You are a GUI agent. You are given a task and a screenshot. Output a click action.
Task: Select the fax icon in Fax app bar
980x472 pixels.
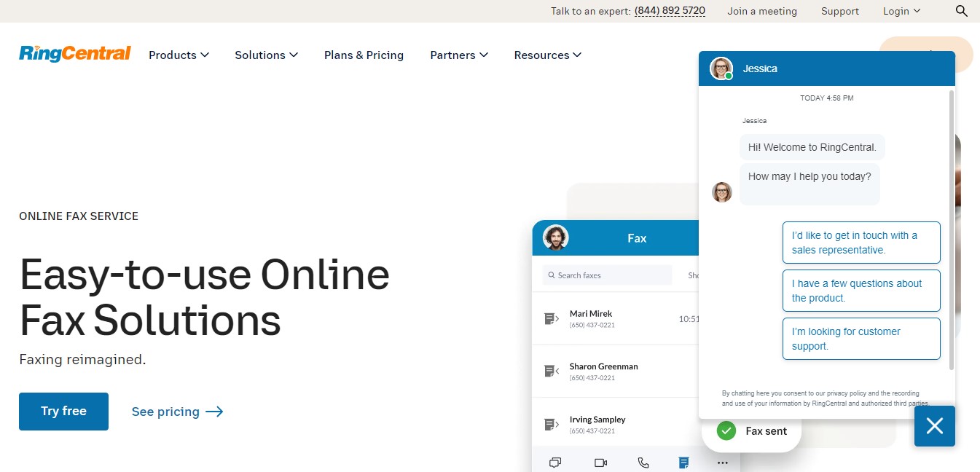pos(683,463)
